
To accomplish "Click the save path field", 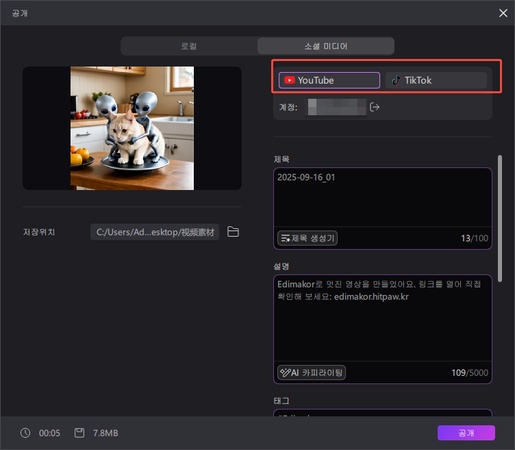I will tap(155, 232).
